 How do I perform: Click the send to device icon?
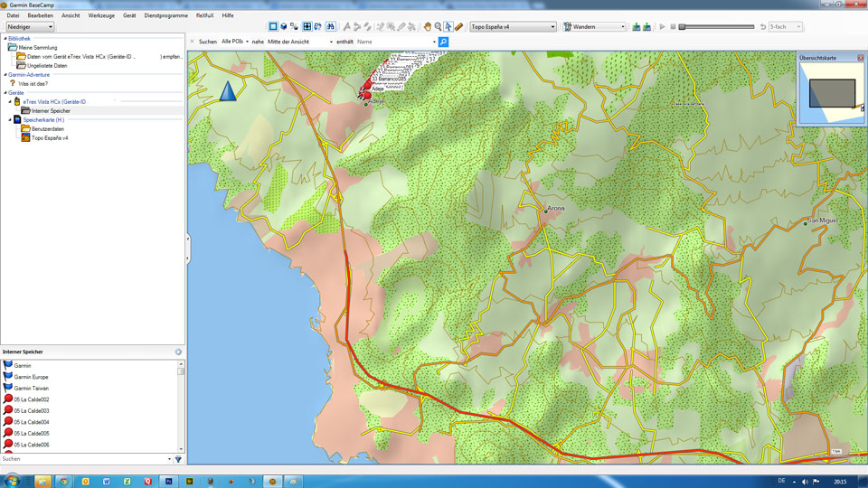(636, 26)
